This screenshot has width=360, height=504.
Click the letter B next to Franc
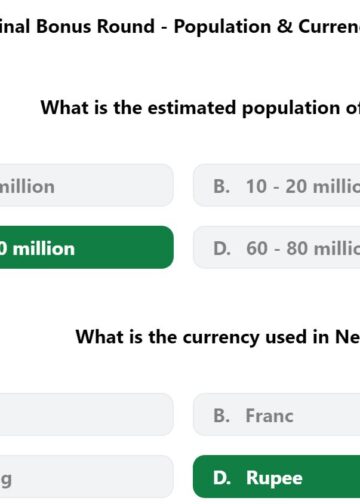click(x=222, y=416)
